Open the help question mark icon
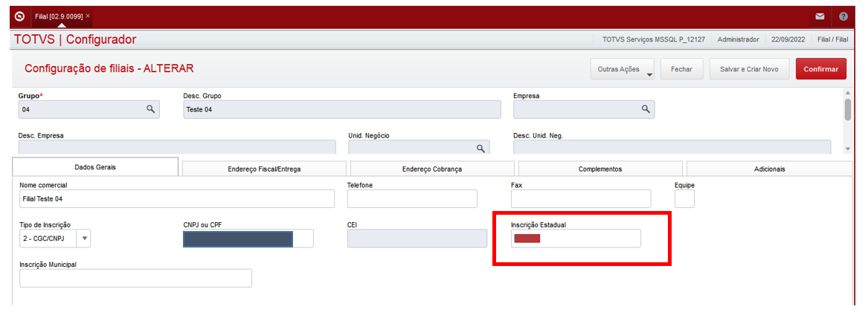 [843, 16]
